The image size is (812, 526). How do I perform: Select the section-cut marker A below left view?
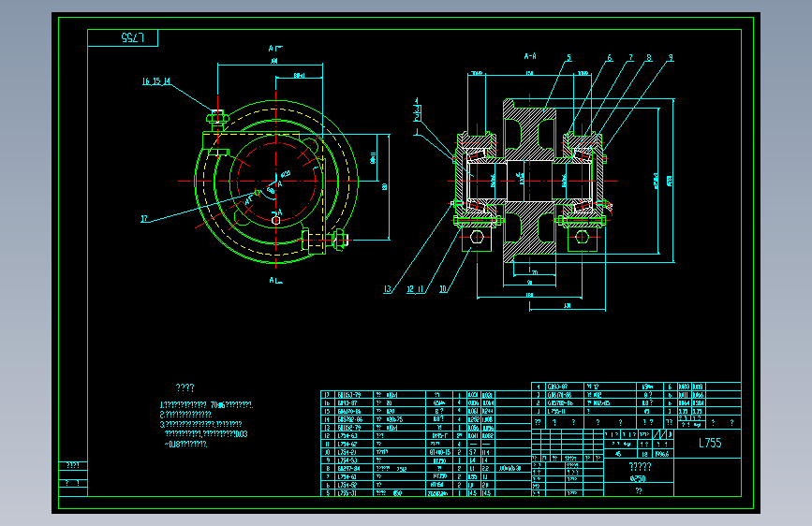(x=275, y=280)
